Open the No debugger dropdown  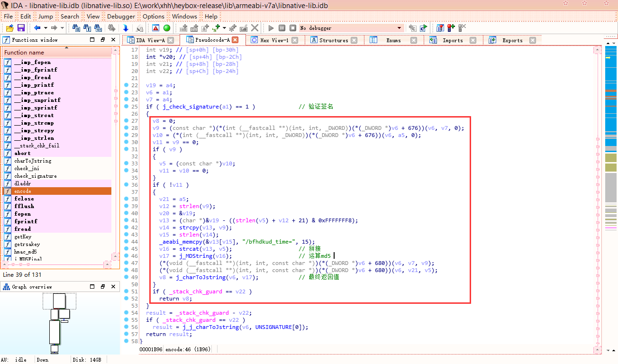tap(399, 28)
